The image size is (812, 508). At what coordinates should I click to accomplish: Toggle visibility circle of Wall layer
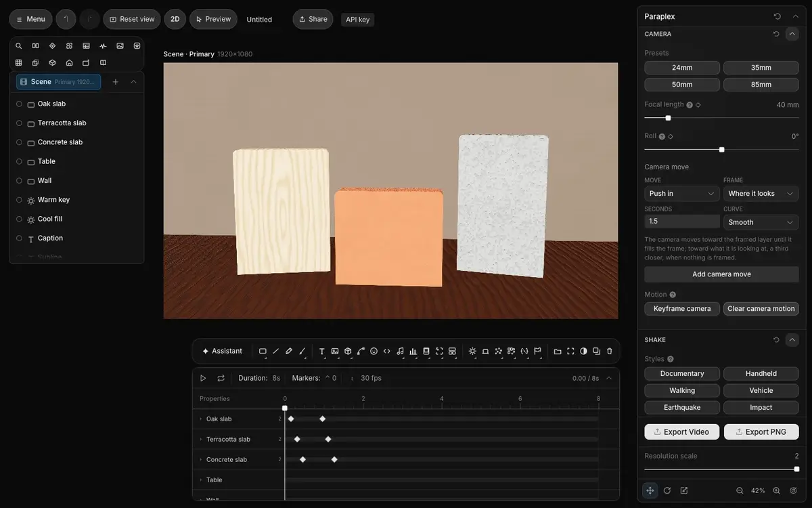(x=19, y=180)
